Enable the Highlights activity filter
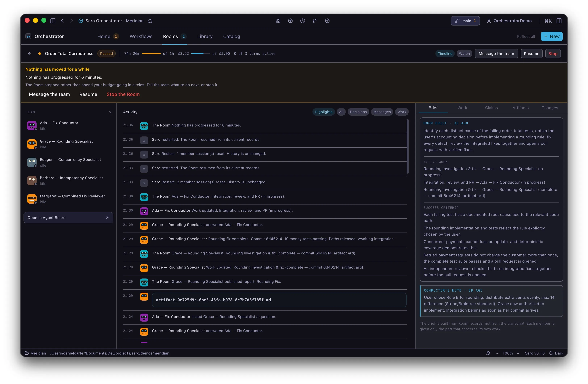Viewport: 588px width, 384px height. (323, 112)
